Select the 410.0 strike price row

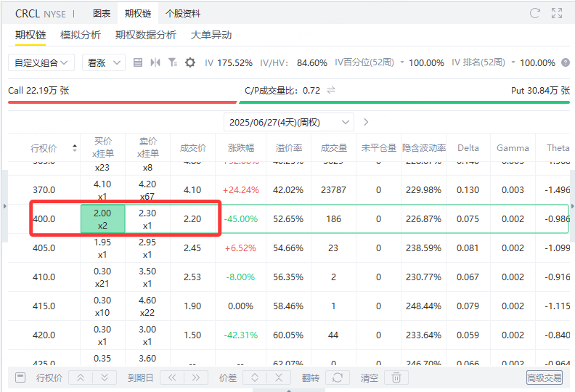coord(289,277)
